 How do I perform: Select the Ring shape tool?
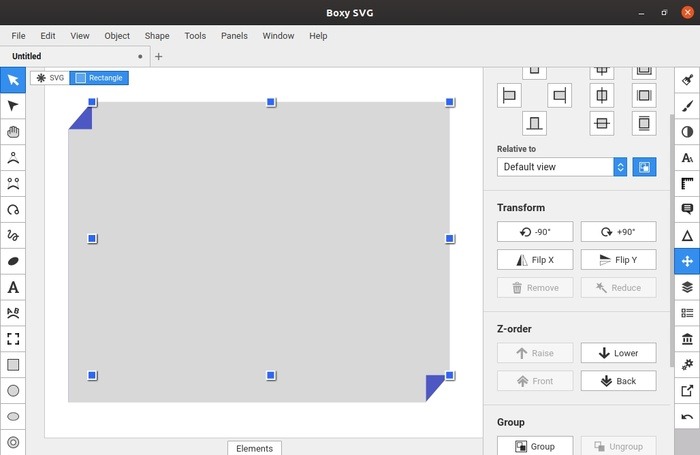click(x=13, y=442)
